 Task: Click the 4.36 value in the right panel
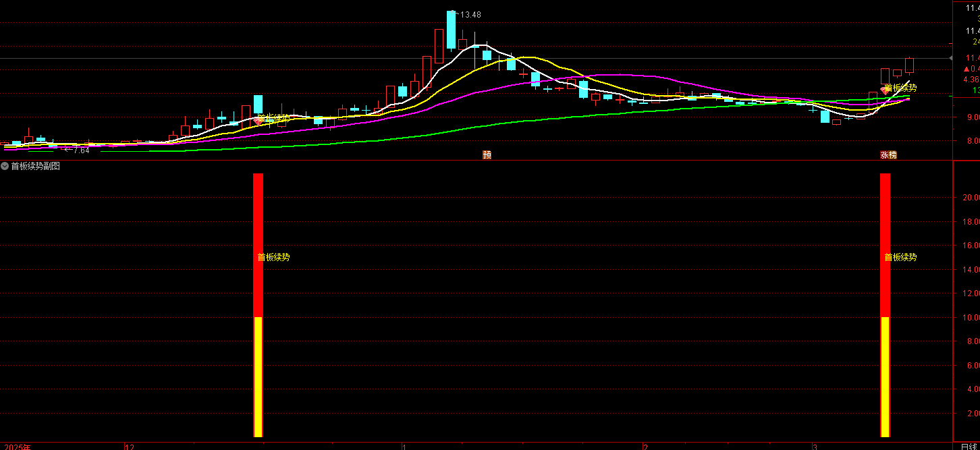(971, 80)
